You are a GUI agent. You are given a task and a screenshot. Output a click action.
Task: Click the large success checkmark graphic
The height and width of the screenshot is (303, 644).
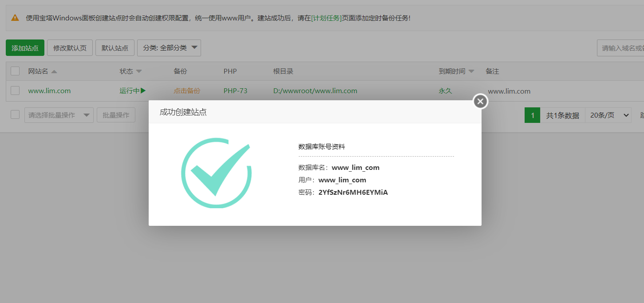point(217,172)
